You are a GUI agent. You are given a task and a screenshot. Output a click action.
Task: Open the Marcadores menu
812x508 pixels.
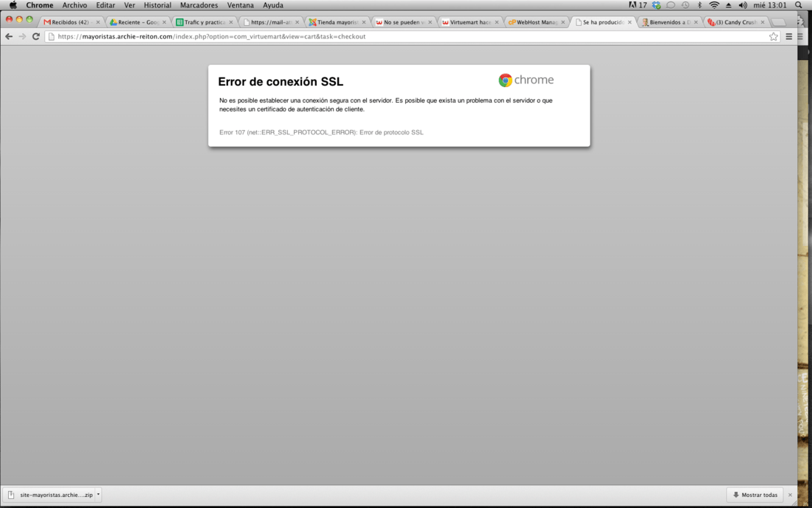coord(199,5)
